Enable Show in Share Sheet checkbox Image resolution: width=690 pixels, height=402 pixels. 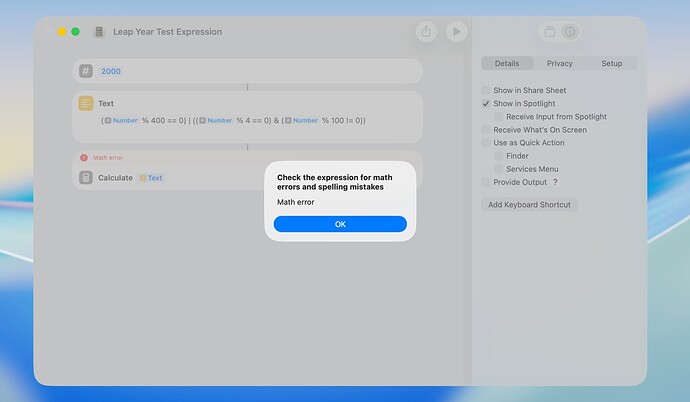click(x=486, y=90)
